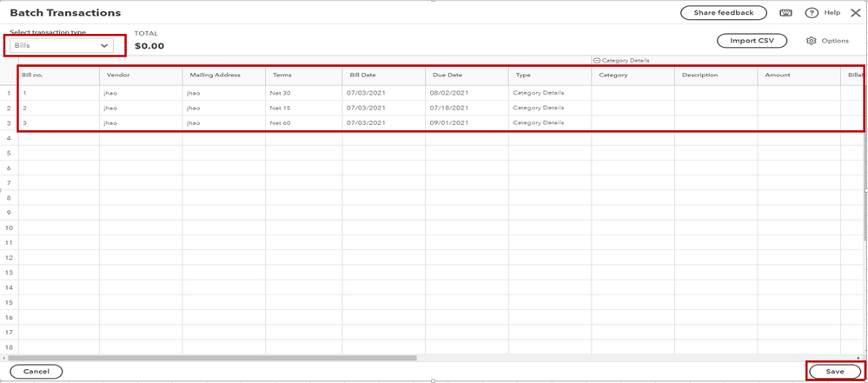Viewport: 868px width, 383px height.
Task: Click the Net 60 terms cell
Action: pos(304,122)
